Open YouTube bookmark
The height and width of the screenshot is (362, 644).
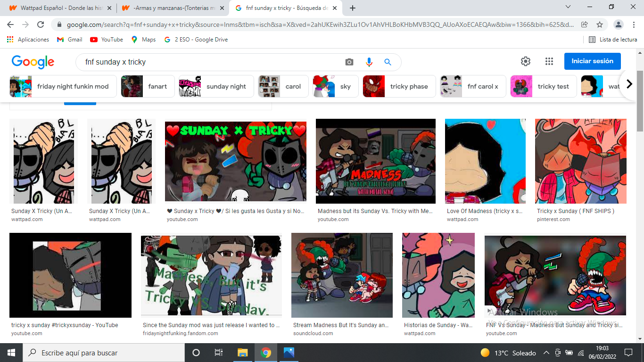[x=107, y=40]
